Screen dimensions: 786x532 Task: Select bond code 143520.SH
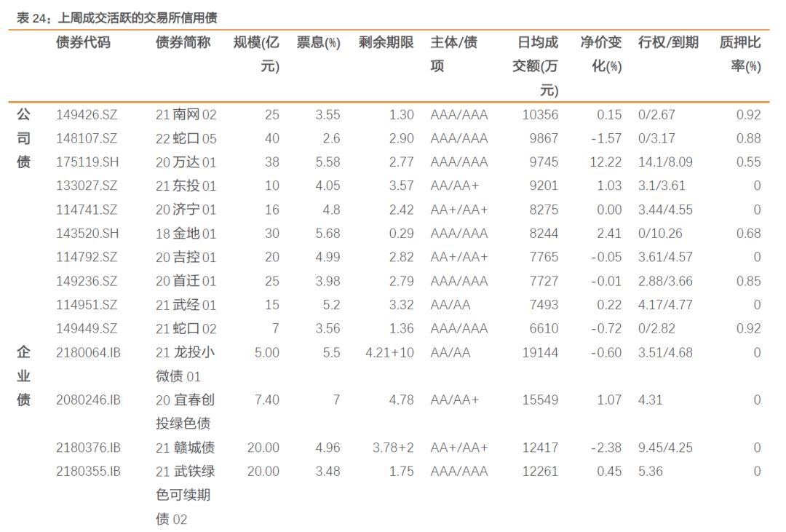pos(87,233)
